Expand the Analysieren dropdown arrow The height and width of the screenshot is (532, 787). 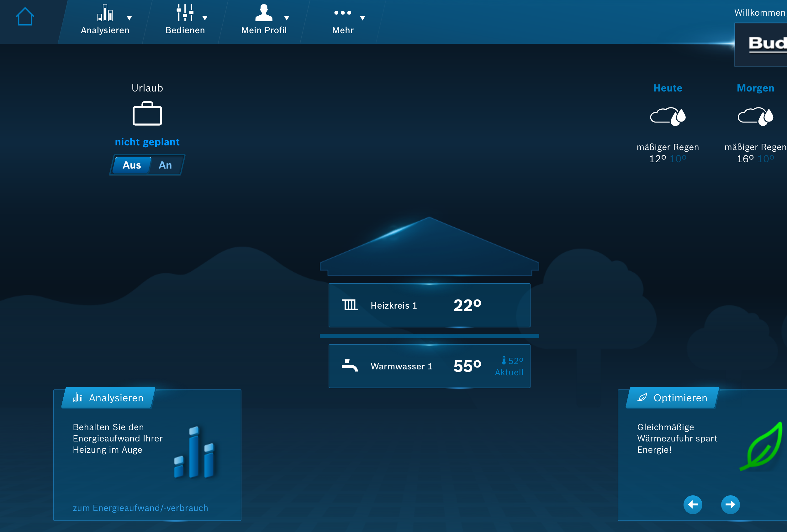tap(129, 18)
